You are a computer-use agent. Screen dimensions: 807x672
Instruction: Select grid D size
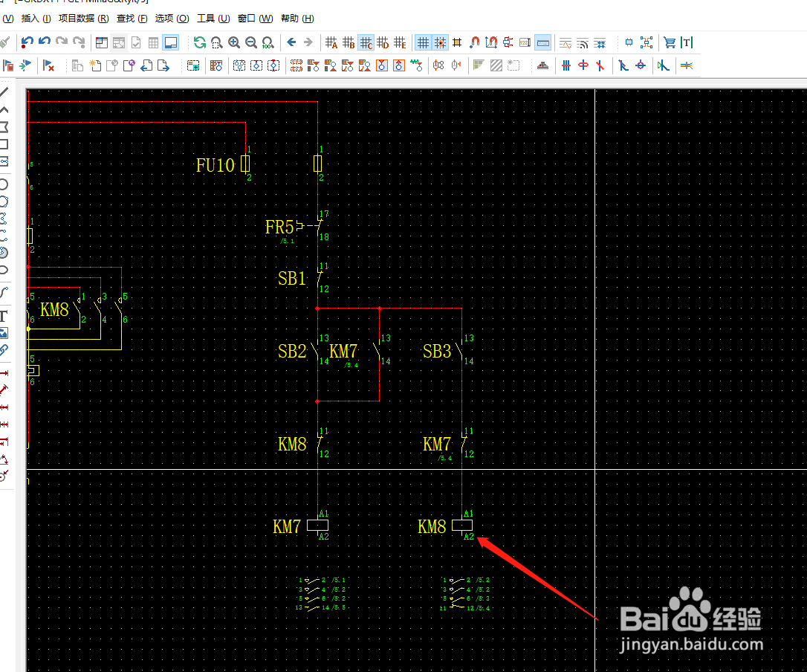click(383, 42)
